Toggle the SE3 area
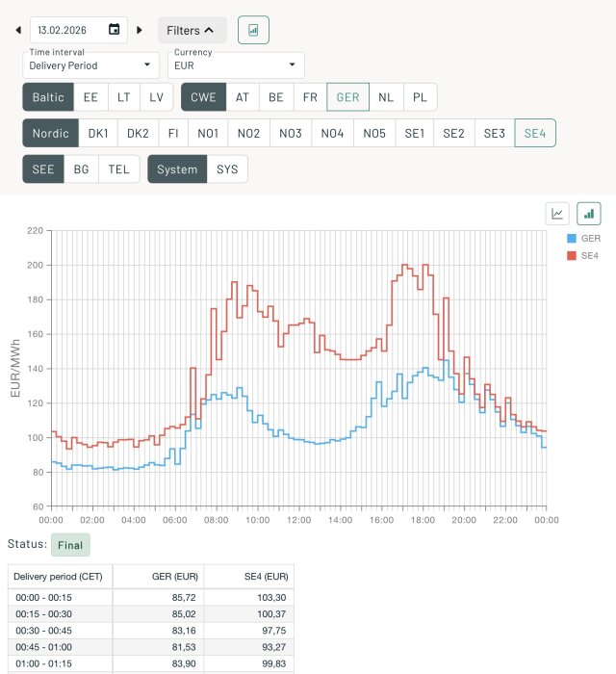The width and height of the screenshot is (616, 674). pyautogui.click(x=495, y=133)
